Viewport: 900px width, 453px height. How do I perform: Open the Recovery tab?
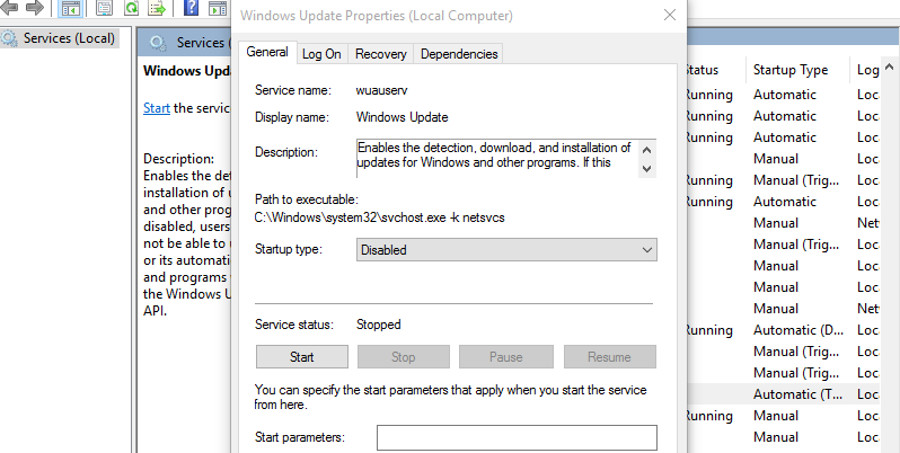tap(381, 54)
